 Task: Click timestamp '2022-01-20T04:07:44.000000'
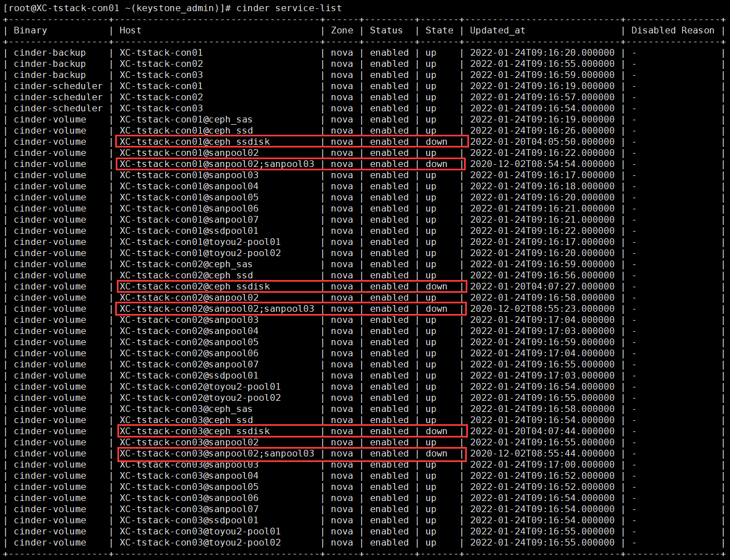pyautogui.click(x=542, y=431)
